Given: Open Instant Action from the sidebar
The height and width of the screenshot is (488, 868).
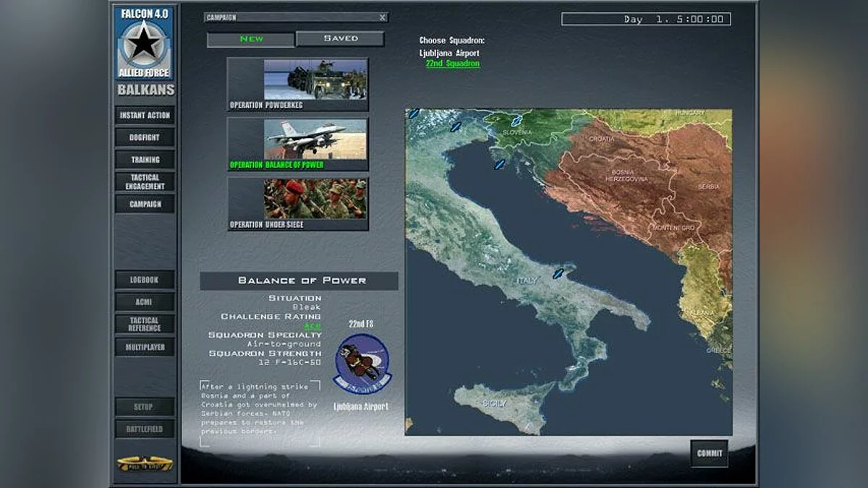Looking at the screenshot, I should tap(145, 115).
